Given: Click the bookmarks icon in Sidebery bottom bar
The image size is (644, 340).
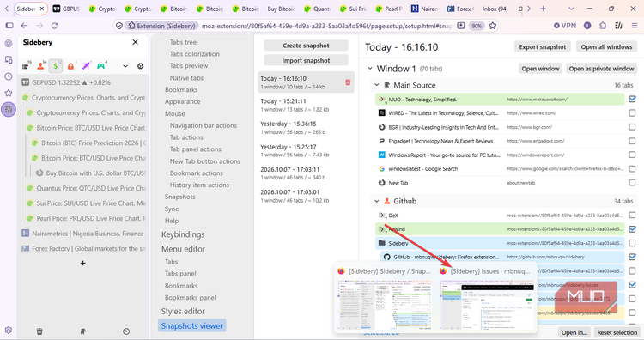Looking at the screenshot, I should coord(83,331).
